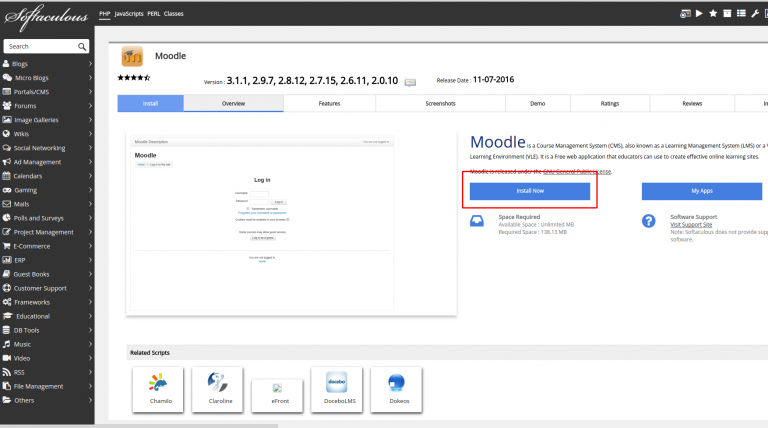Open the control panel icon in top bar
This screenshot has height=428, width=768.
685,14
